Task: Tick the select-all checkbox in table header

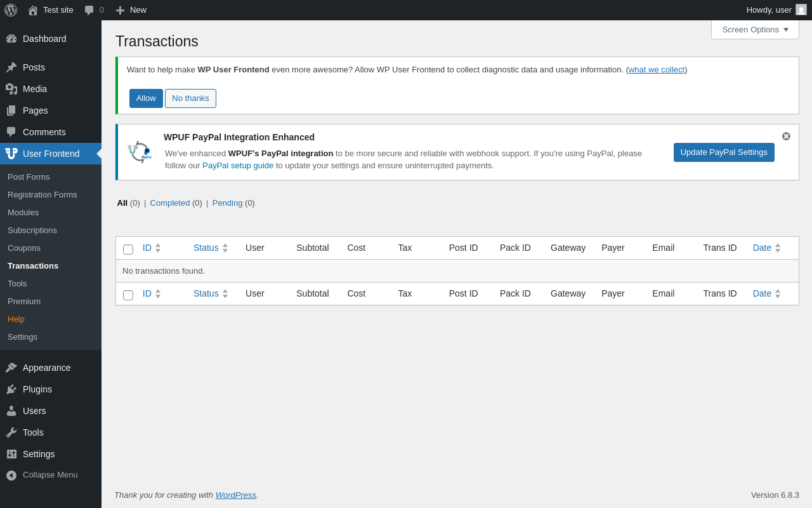Action: click(128, 249)
